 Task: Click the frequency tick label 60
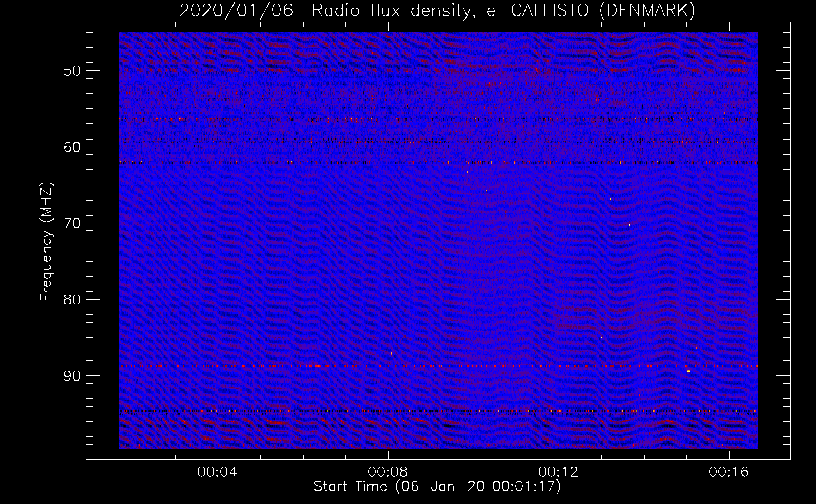click(72, 147)
